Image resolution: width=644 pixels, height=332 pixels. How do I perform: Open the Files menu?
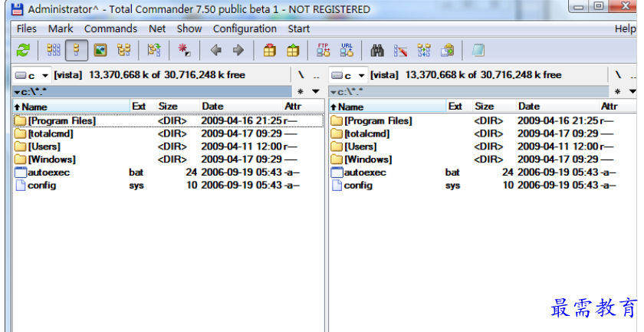tap(27, 29)
